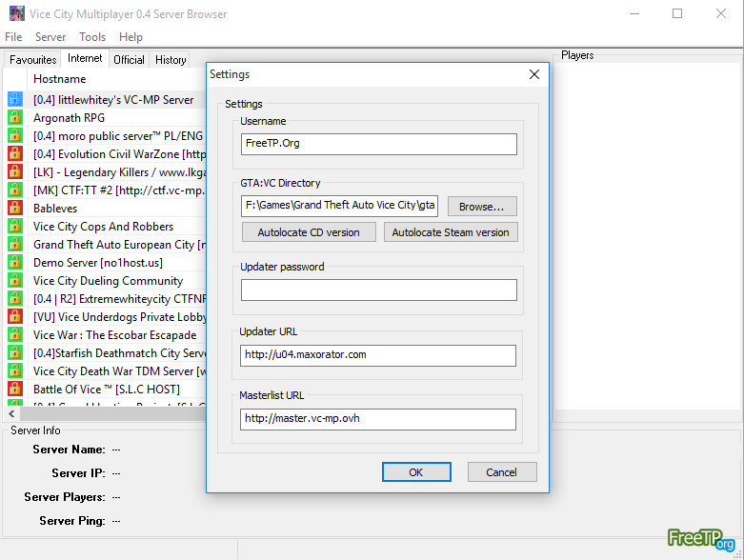Select the Official servers tab
The height and width of the screenshot is (560, 744).
click(x=129, y=60)
